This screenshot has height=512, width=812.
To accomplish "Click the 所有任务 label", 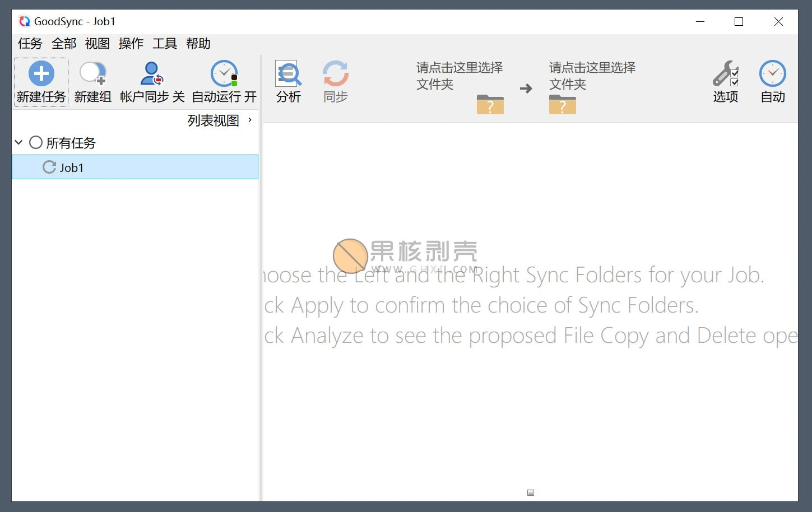I will coord(71,143).
